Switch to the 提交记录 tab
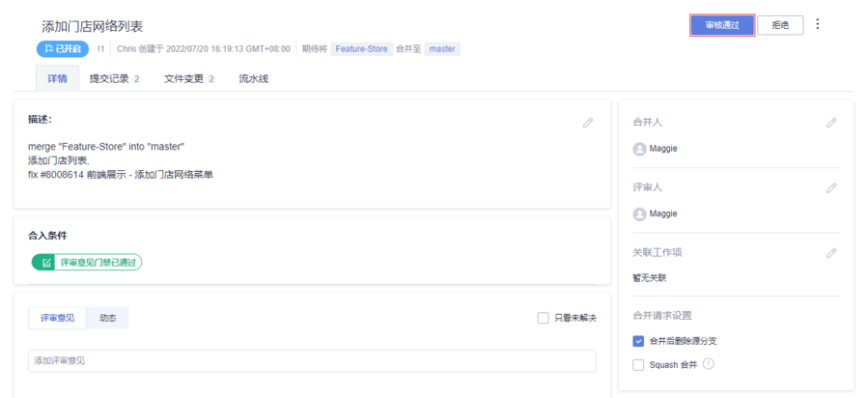The image size is (868, 398). [x=115, y=78]
